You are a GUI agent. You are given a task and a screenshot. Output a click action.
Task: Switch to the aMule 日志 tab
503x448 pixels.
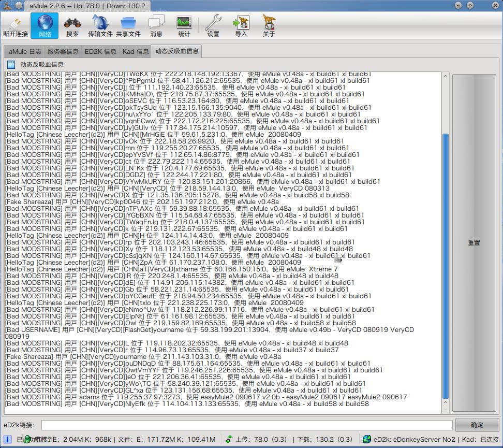[25, 51]
